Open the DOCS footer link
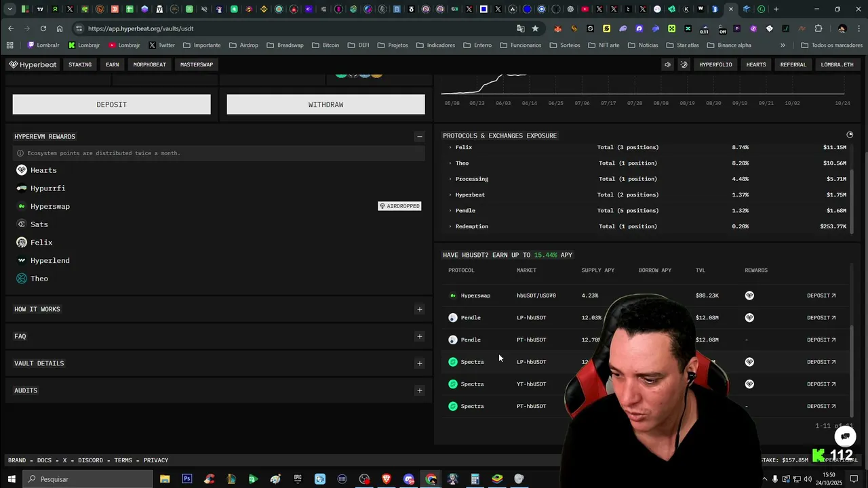Image resolution: width=868 pixels, height=488 pixels. (44, 460)
